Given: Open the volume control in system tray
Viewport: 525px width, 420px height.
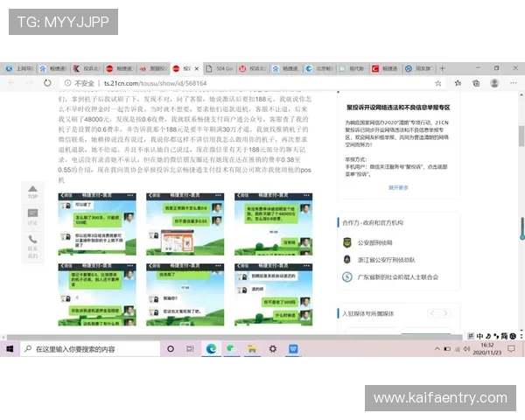Looking at the screenshot, I should pyautogui.click(x=467, y=349).
